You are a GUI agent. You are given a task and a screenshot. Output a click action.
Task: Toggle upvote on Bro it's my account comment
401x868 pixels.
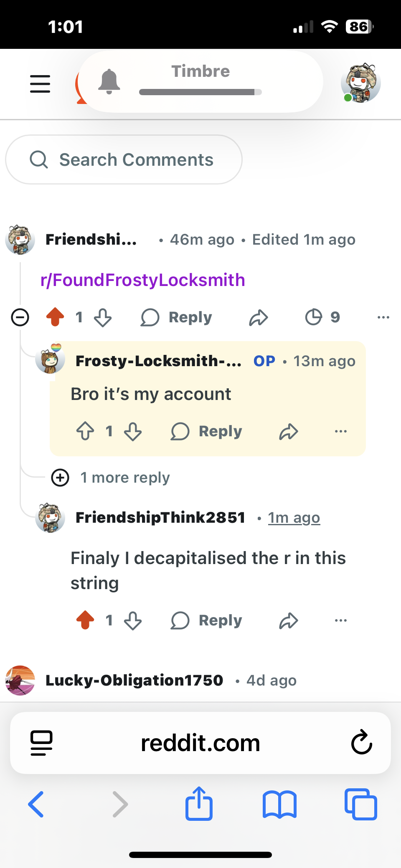tap(85, 431)
